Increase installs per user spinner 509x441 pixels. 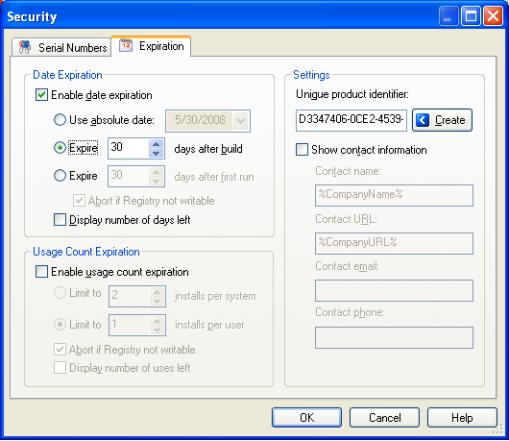(x=157, y=320)
